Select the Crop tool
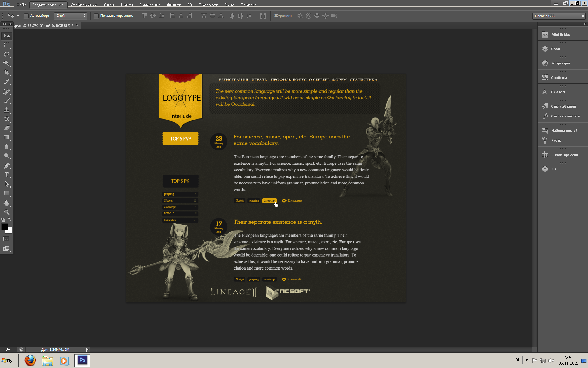The width and height of the screenshot is (588, 368). pyautogui.click(x=7, y=73)
